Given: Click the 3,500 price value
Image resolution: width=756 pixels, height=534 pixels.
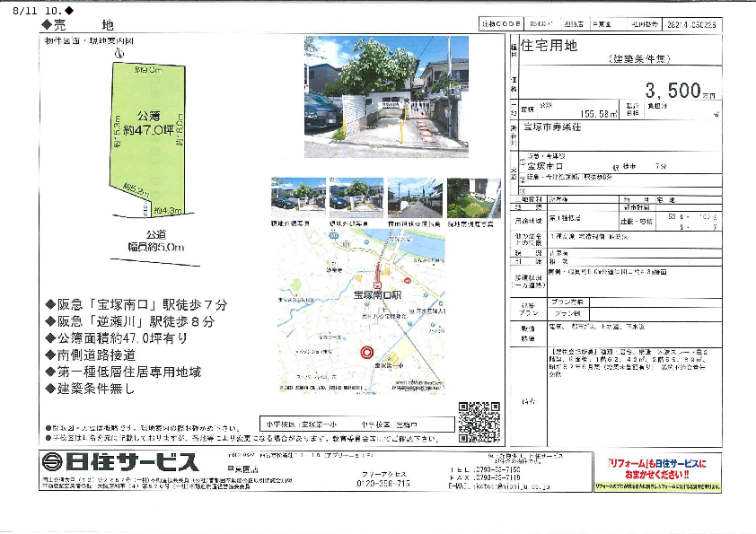Looking at the screenshot, I should 672,91.
